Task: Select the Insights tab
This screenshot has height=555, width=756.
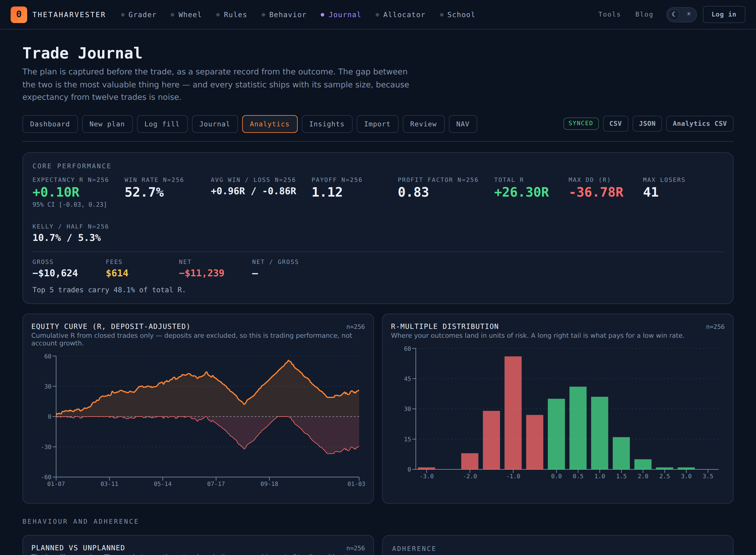Action: [327, 124]
